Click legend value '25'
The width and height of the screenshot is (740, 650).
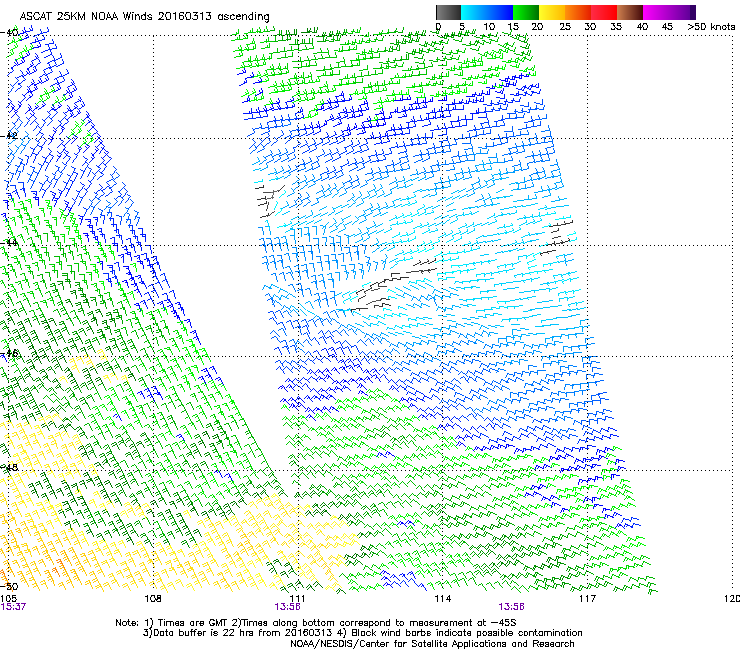565,27
